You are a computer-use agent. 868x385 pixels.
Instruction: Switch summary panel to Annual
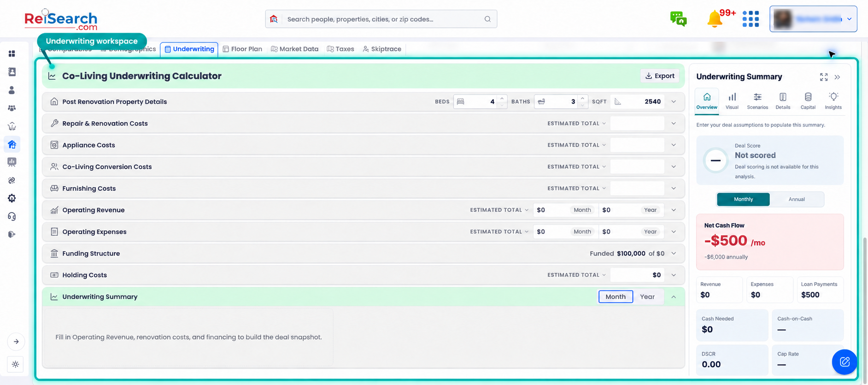tap(797, 199)
